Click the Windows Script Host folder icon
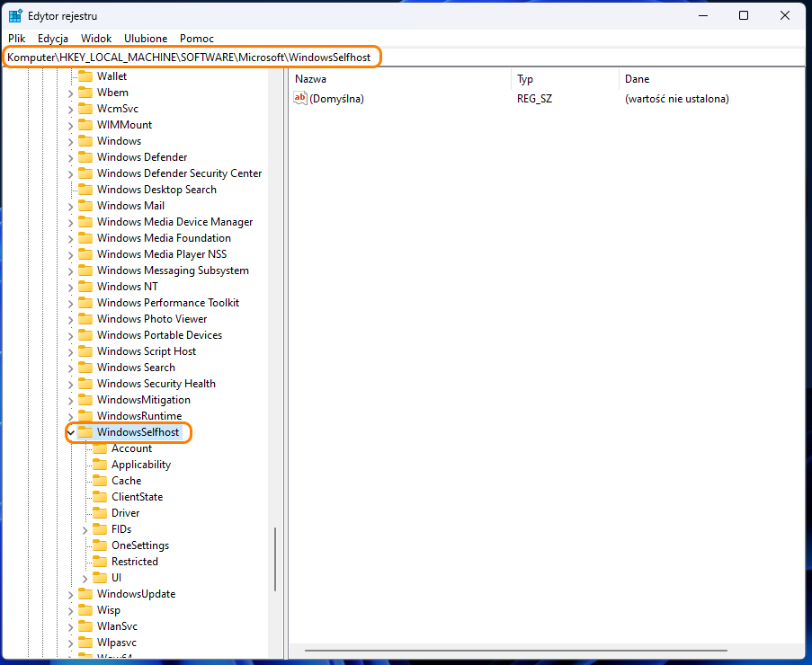 pyautogui.click(x=85, y=350)
